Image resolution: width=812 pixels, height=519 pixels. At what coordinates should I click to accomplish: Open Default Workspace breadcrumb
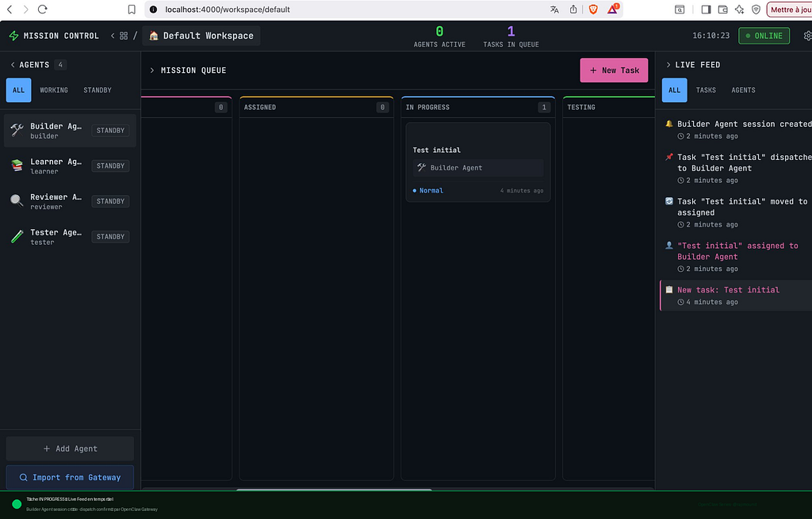(x=201, y=36)
